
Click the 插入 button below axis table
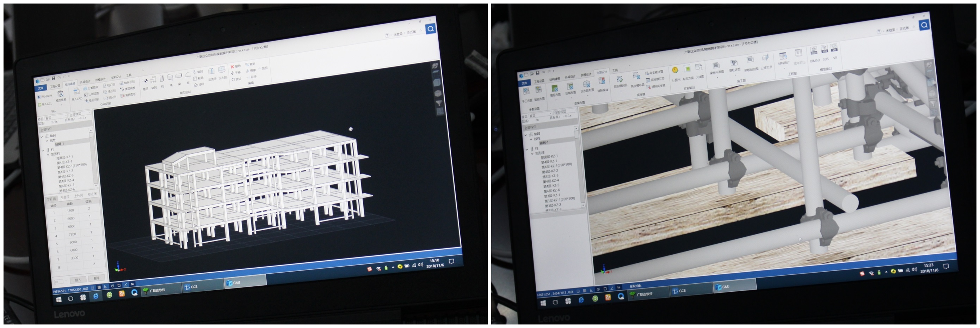(x=78, y=280)
